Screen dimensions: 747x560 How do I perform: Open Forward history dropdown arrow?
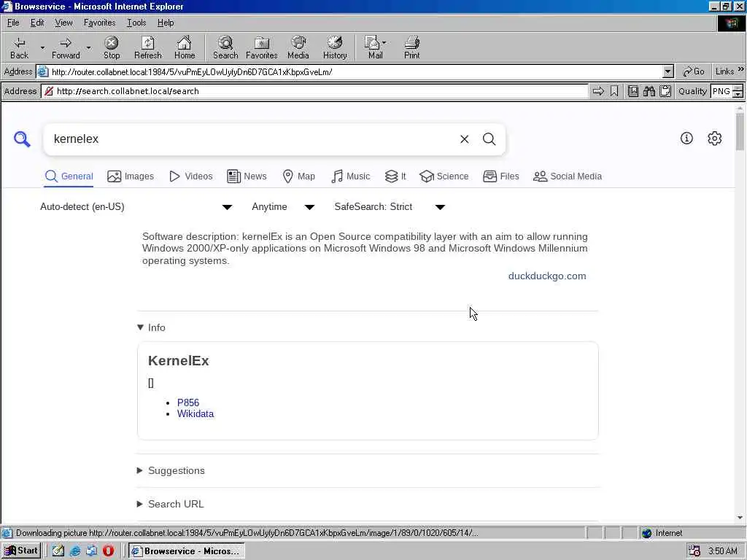[88, 47]
